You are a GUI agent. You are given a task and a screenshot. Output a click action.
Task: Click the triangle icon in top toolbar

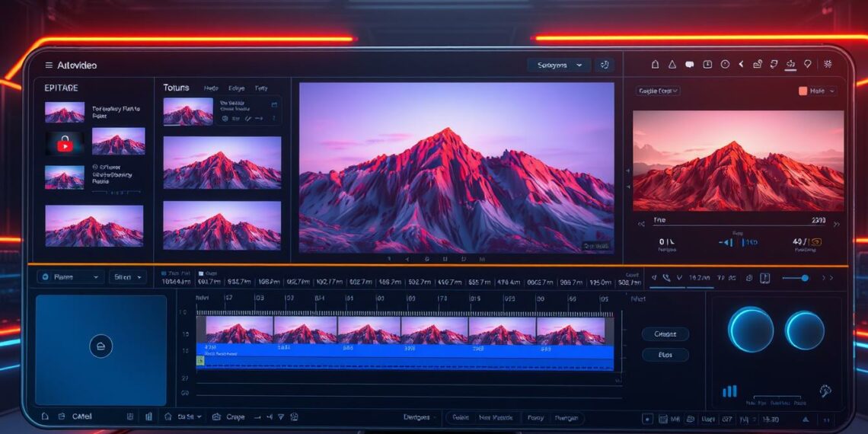[672, 64]
